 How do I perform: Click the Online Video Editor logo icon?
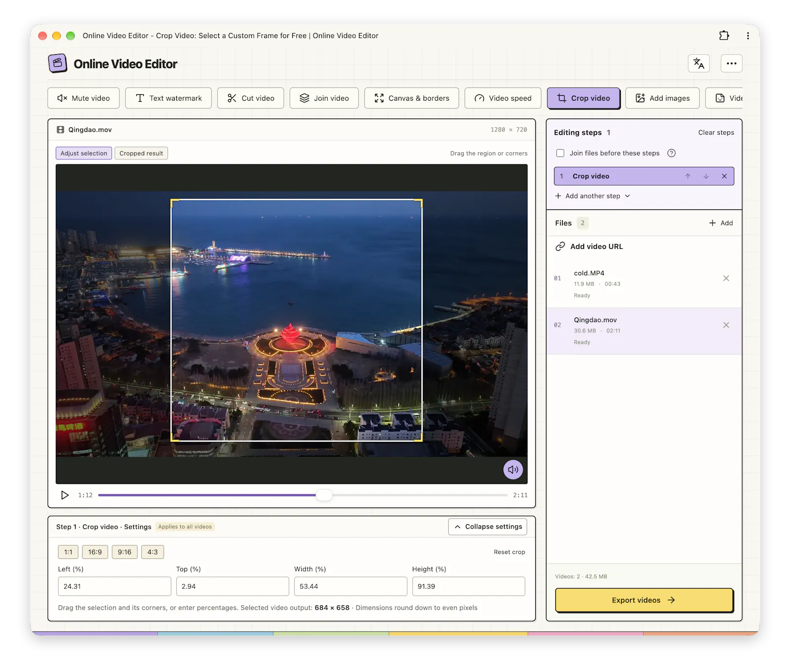[58, 63]
